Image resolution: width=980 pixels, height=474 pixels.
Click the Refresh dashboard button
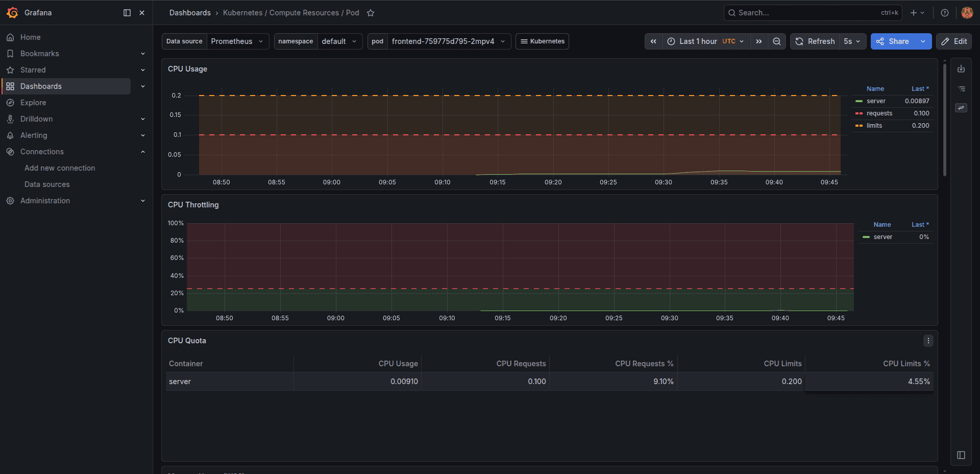point(815,41)
